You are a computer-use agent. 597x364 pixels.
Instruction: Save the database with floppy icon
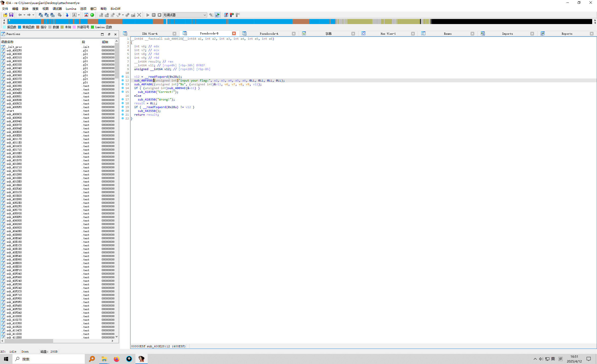tap(11, 15)
